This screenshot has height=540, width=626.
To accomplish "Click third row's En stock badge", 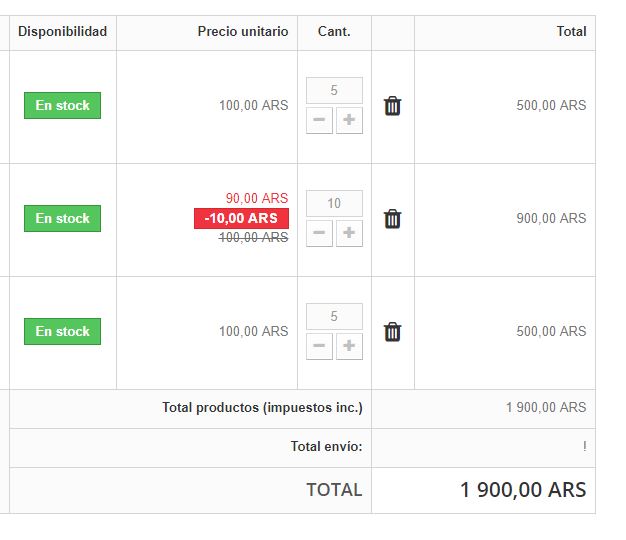I will click(x=62, y=332).
